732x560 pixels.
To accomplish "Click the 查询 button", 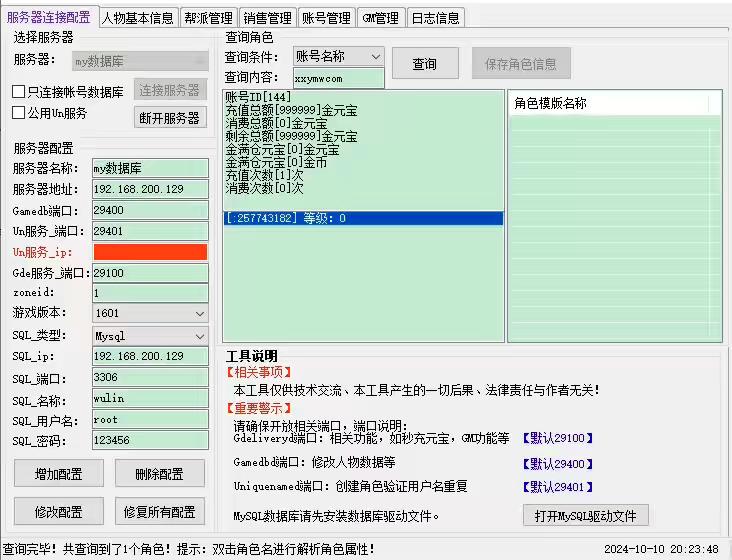I will (x=425, y=64).
